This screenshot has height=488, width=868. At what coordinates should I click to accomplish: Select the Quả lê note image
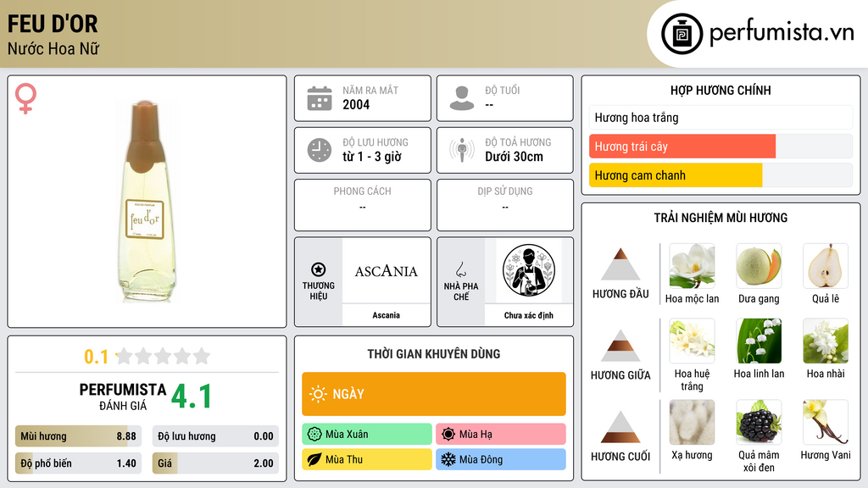pyautogui.click(x=826, y=266)
